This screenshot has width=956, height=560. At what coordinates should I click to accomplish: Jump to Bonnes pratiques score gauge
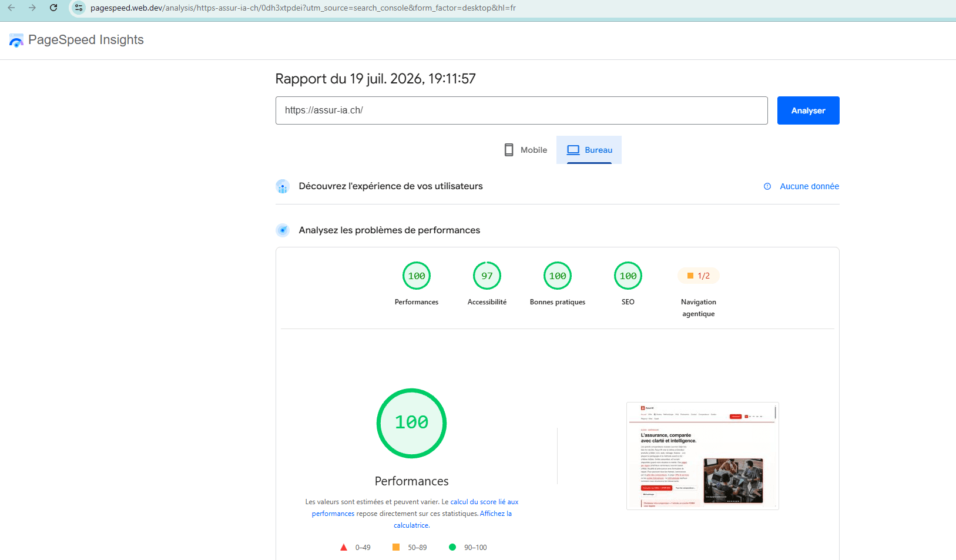click(558, 276)
